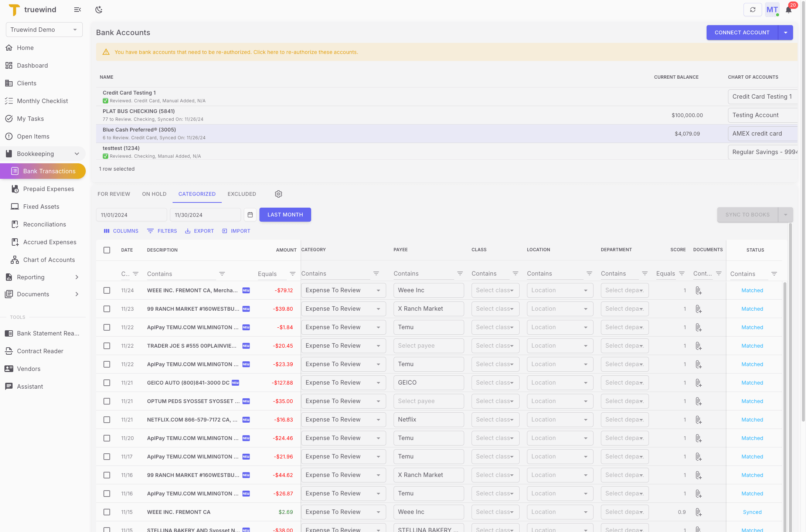Open the Connect Account dropdown arrow
806x532 pixels.
click(786, 33)
